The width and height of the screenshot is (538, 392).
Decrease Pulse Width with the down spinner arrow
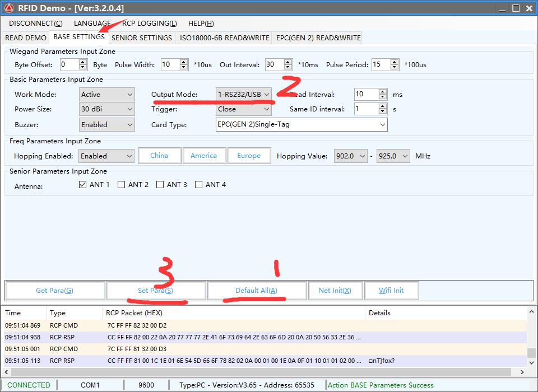[x=184, y=67]
